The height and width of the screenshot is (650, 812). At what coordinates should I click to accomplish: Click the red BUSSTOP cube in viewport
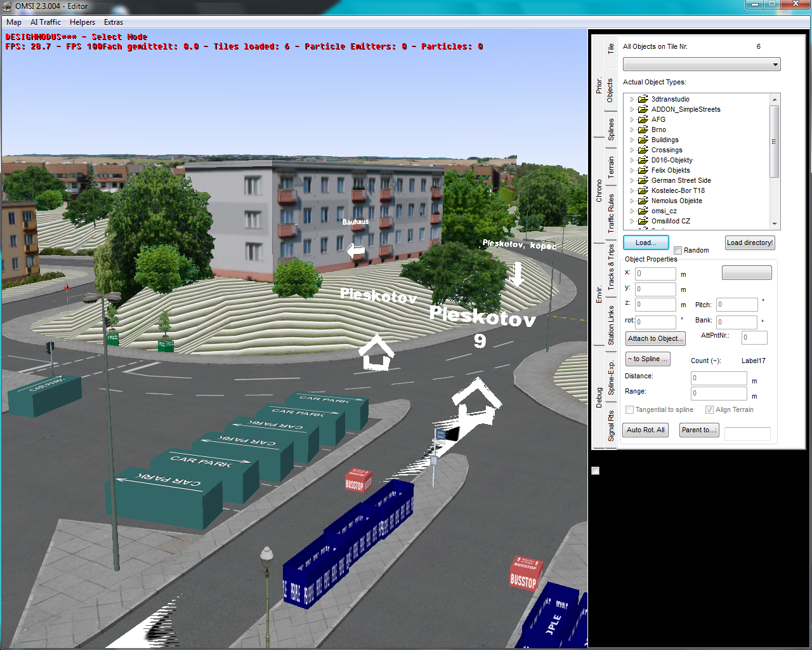358,481
